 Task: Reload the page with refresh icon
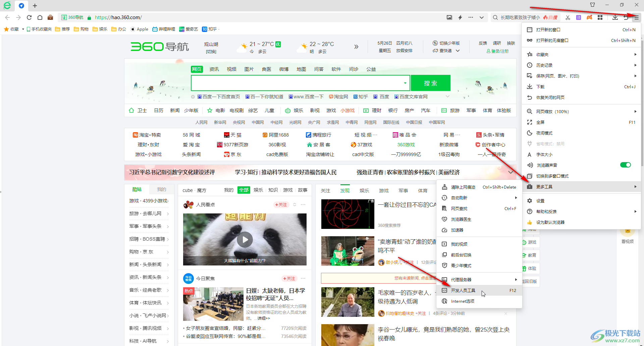[29, 17]
